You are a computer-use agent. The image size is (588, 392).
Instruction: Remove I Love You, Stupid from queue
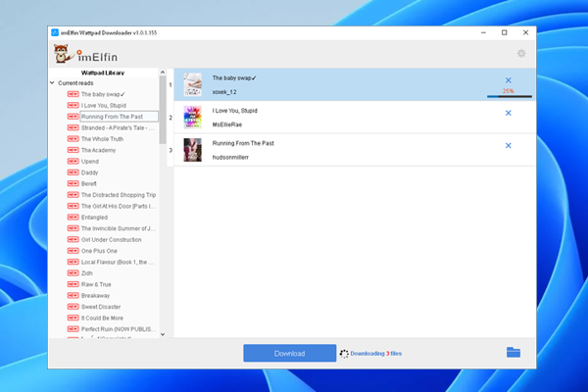(x=508, y=113)
